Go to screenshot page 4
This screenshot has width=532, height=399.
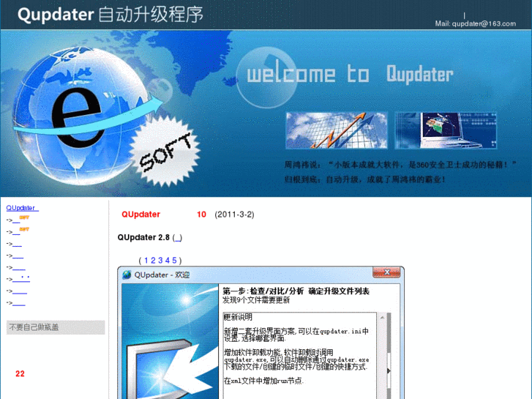pyautogui.click(x=168, y=261)
